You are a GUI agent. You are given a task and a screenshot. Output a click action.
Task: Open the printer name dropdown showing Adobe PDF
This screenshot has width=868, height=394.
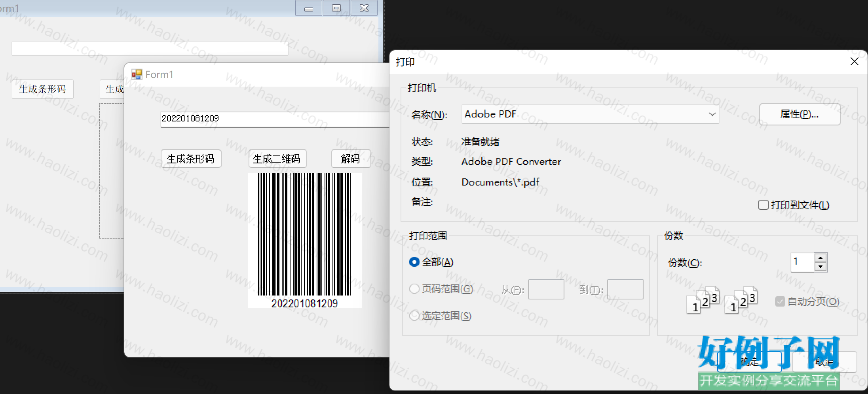590,114
